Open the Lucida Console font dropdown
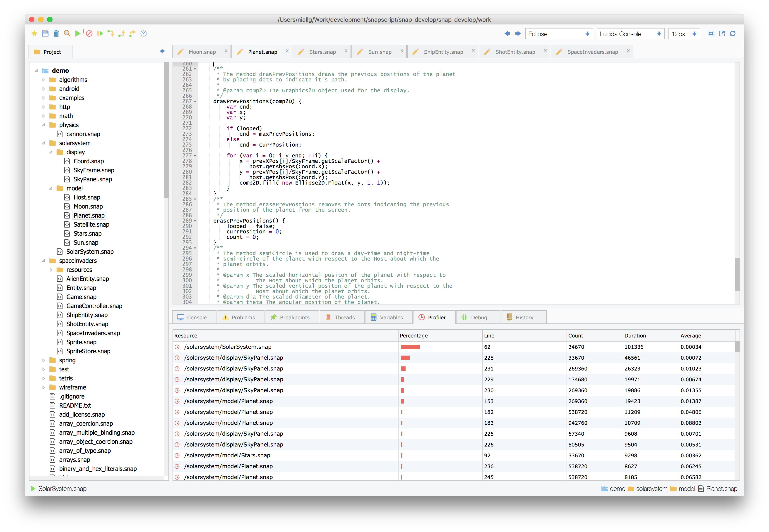Screen dimensions: 769x532 pos(630,34)
